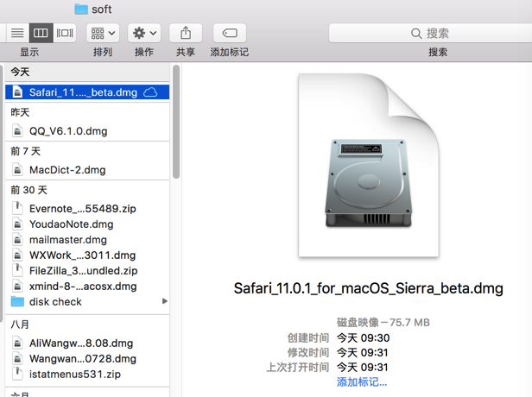Open the disk check folder

click(x=87, y=302)
